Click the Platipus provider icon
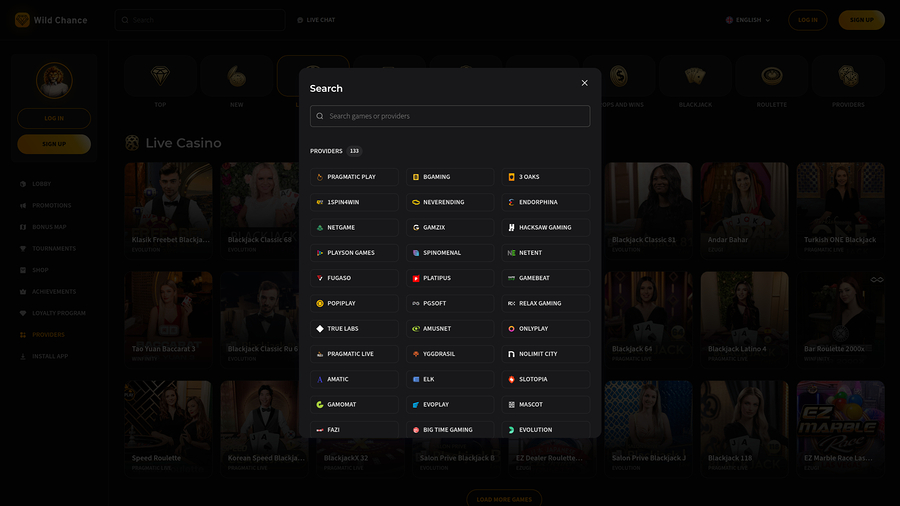The image size is (900, 506). pos(416,278)
